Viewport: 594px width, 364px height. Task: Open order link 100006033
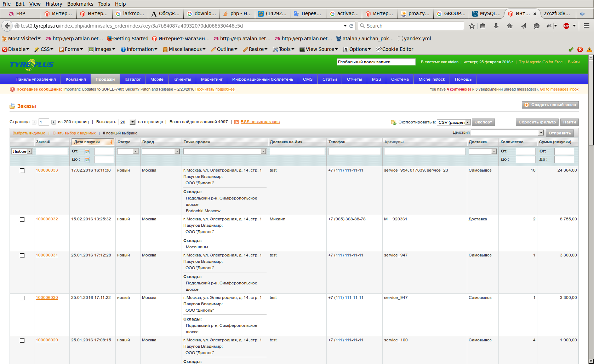tap(47, 171)
